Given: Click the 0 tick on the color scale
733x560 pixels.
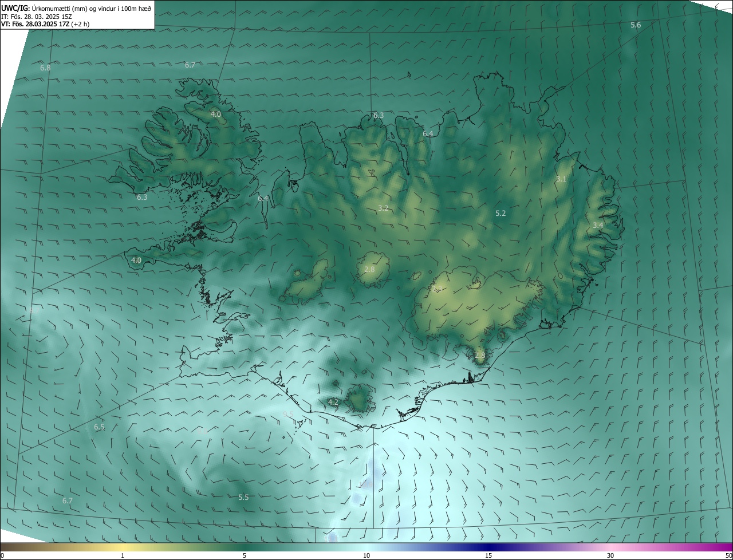Looking at the screenshot, I should click(2, 555).
